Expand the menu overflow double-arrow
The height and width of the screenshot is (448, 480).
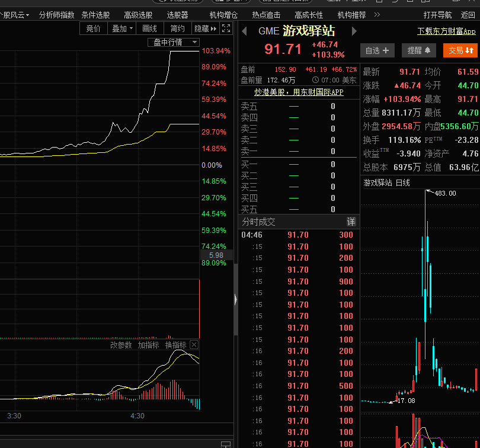(x=377, y=15)
